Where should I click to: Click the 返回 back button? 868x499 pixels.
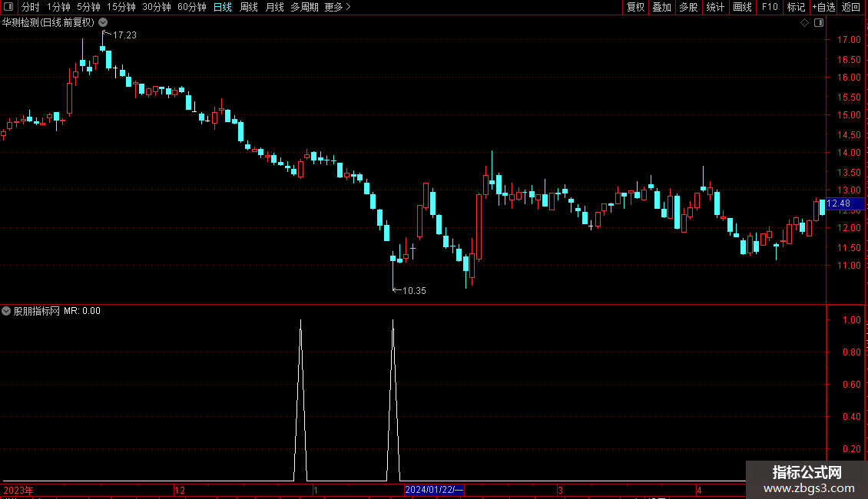[x=851, y=7]
